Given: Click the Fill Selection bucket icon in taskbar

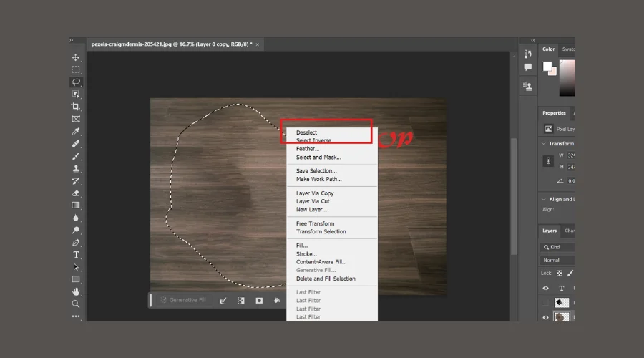Looking at the screenshot, I should point(277,301).
